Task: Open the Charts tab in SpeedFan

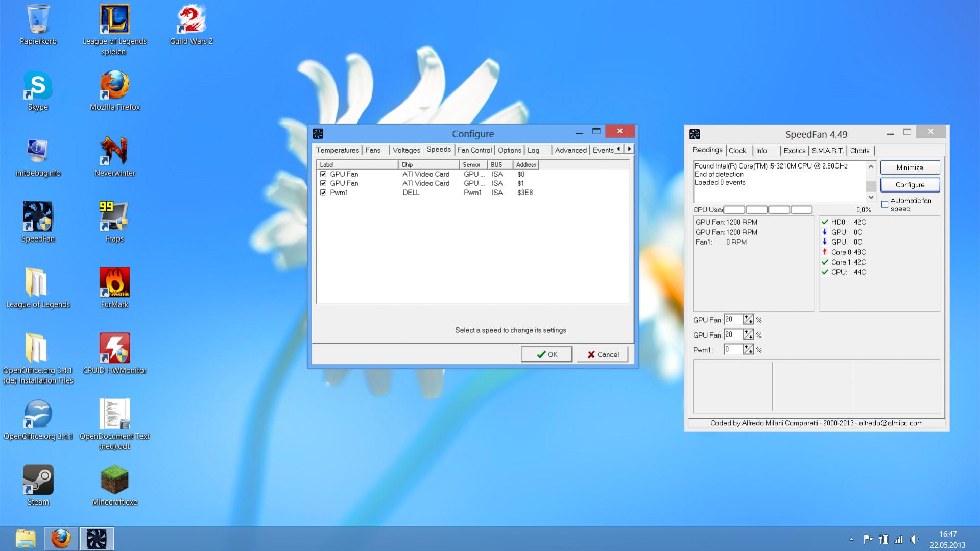Action: 860,151
